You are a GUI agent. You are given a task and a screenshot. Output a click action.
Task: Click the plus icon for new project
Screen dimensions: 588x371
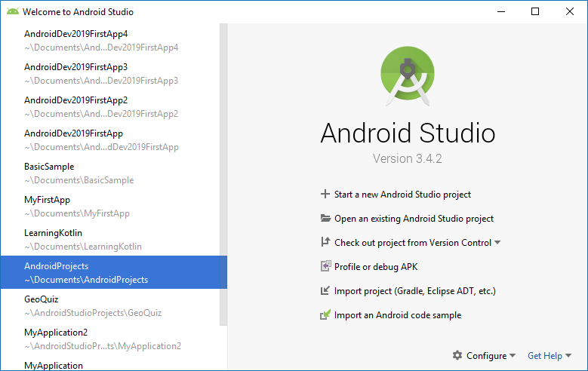(x=325, y=194)
